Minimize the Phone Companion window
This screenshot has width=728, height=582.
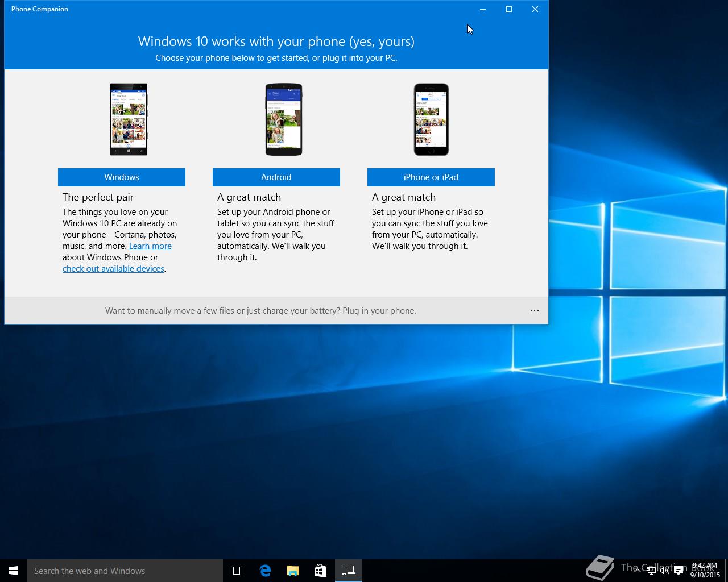[x=483, y=9]
